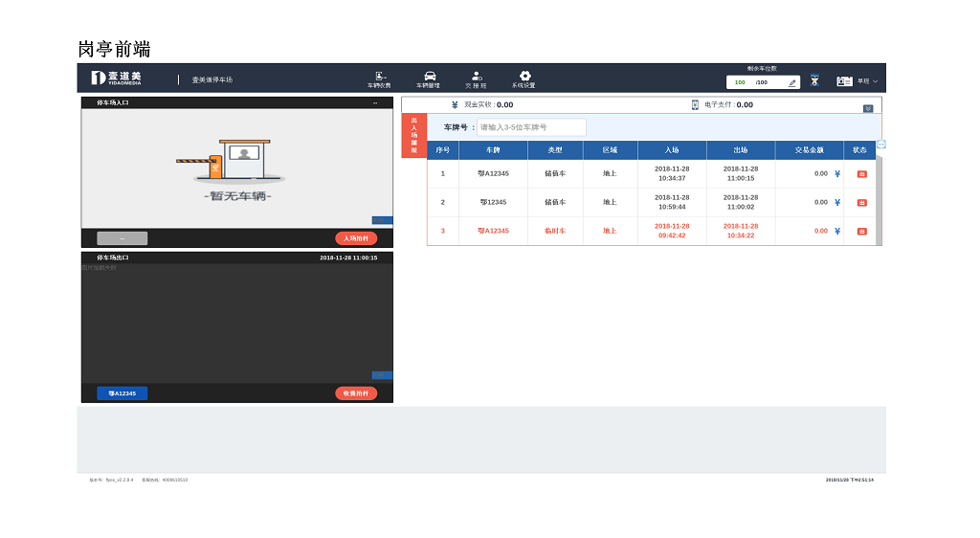This screenshot has height=538, width=980.
Task: Click the red status icon in row 3
Action: coord(861,232)
